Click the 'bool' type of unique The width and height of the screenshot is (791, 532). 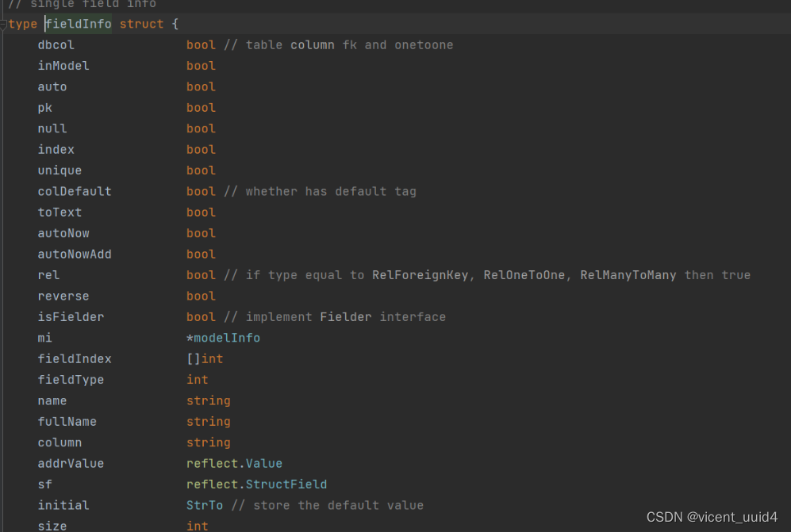coord(201,170)
